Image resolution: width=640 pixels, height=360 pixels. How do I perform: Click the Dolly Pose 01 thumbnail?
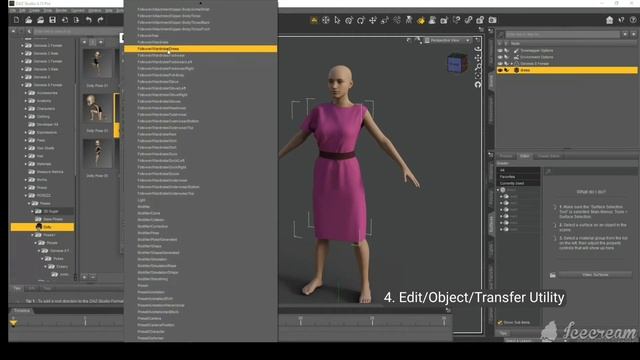tap(97, 64)
